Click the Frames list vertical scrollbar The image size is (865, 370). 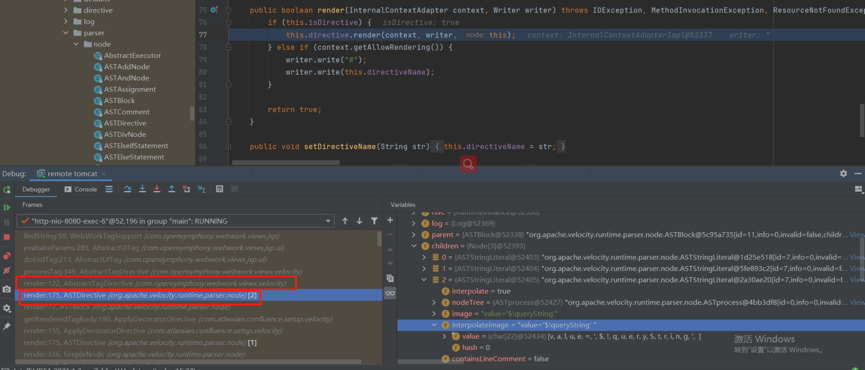pos(380,238)
